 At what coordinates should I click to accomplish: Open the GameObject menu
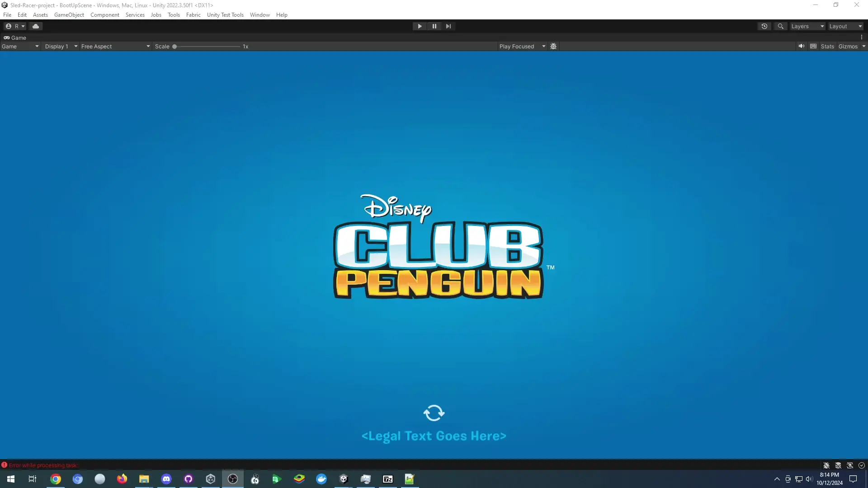(69, 15)
